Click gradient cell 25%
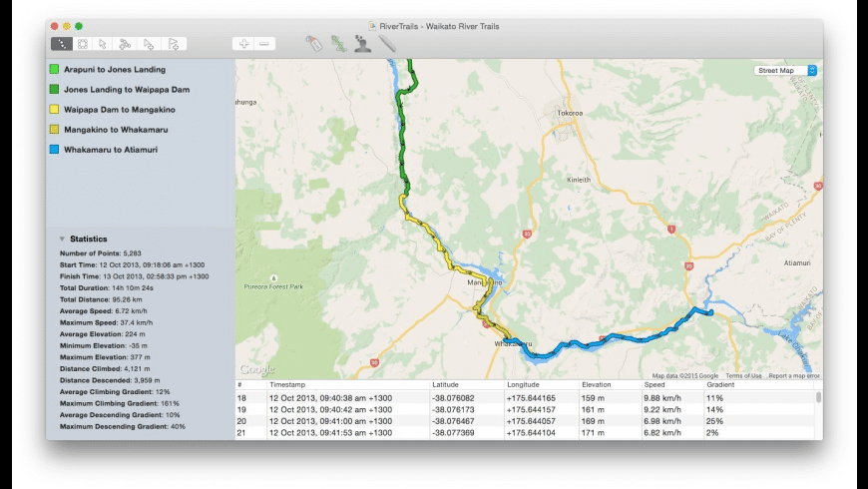This screenshot has width=868, height=489. coord(714,421)
